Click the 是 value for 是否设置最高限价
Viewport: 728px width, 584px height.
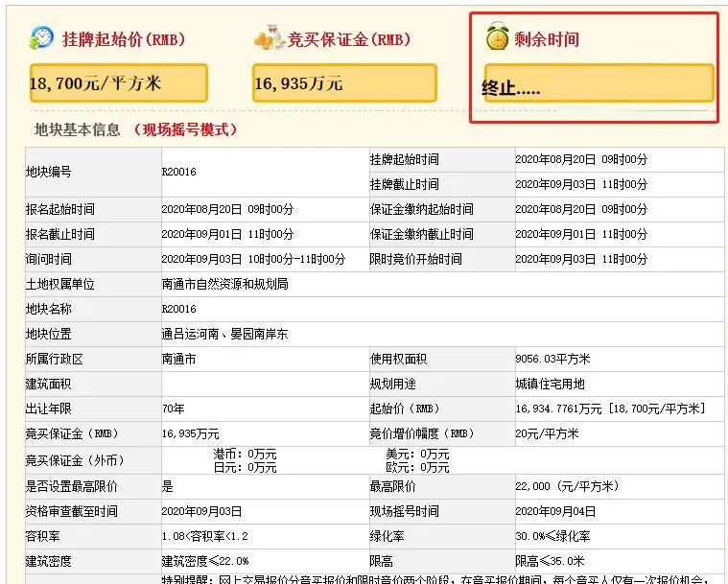[x=168, y=486]
